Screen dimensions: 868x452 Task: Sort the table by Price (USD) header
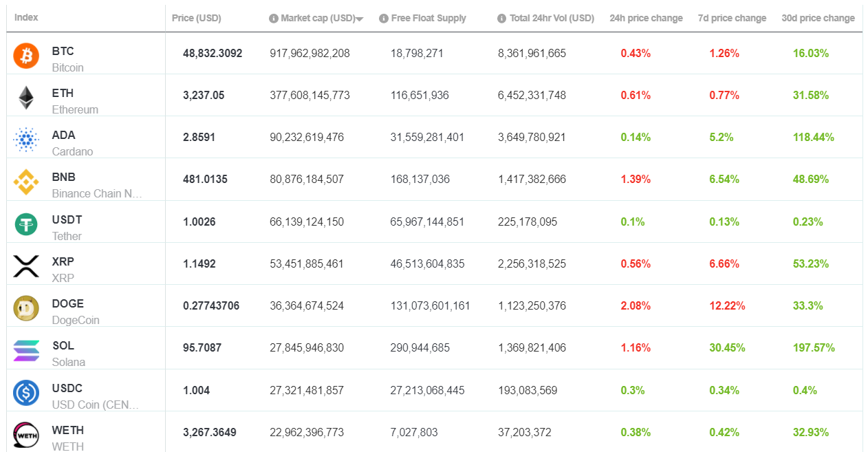197,18
